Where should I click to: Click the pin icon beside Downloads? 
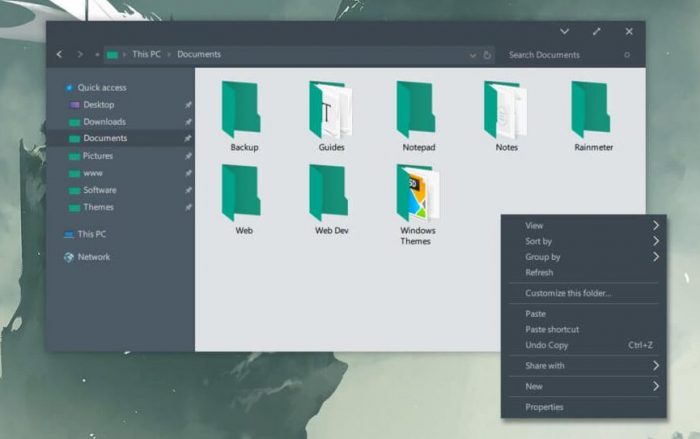188,122
